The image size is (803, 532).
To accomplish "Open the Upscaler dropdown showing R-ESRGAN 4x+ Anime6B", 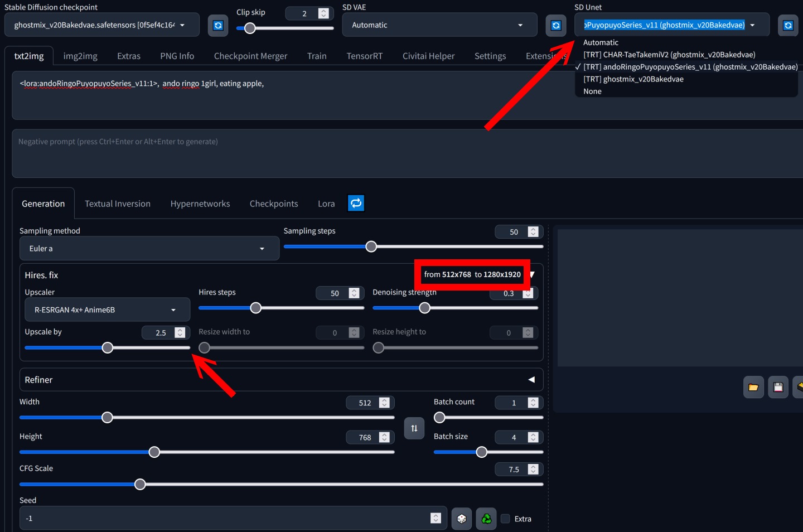I will coord(107,309).
